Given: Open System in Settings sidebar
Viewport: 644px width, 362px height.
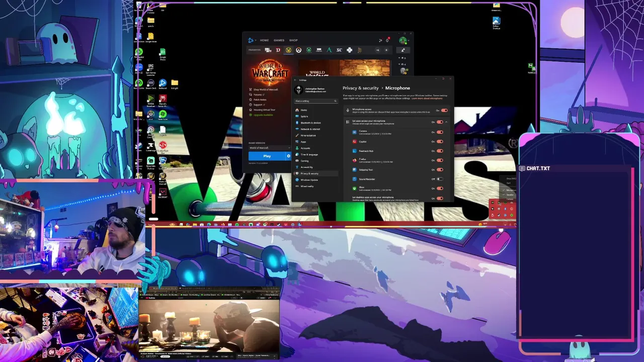Looking at the screenshot, I should tap(316, 116).
